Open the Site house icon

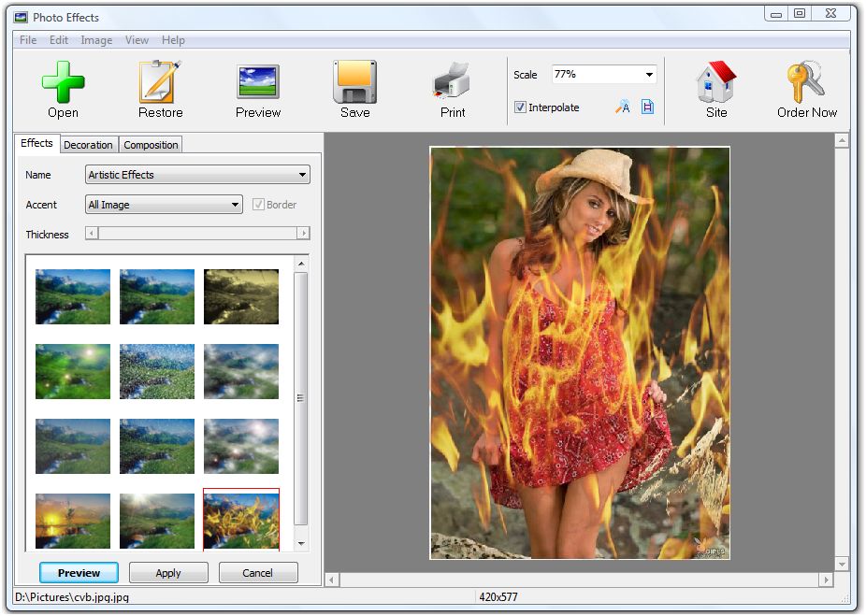pyautogui.click(x=715, y=81)
